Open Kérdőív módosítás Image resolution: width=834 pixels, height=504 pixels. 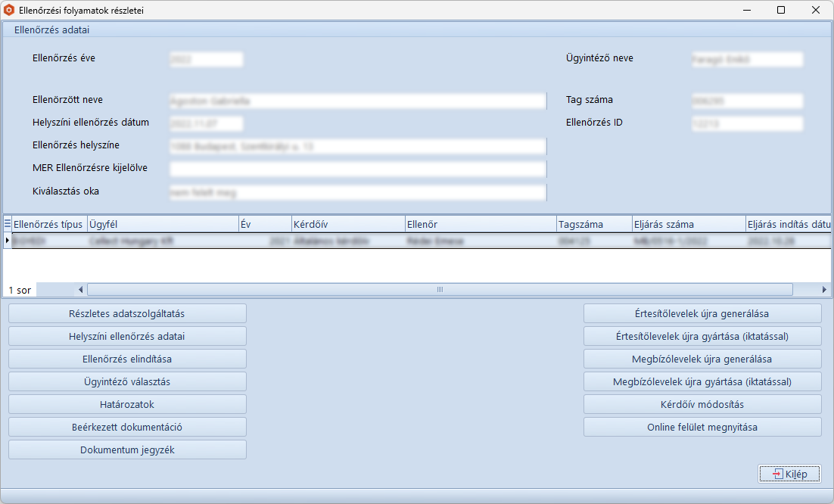click(x=702, y=404)
